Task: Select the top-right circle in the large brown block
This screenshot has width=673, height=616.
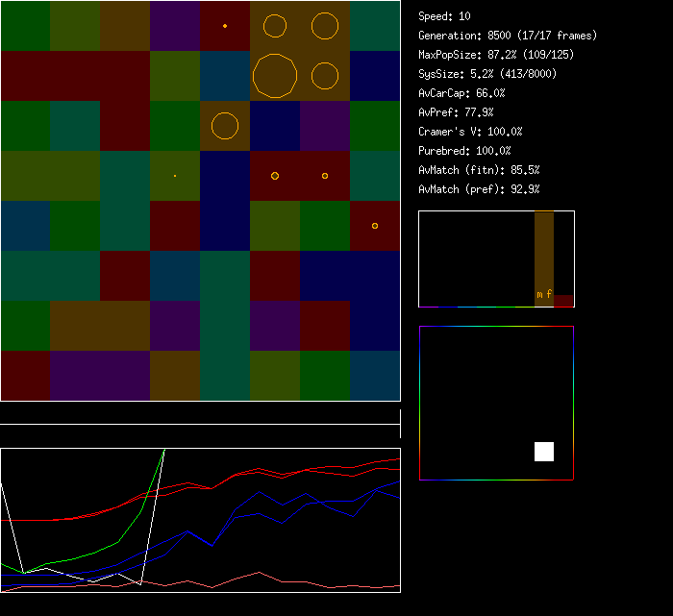Action: coord(325,26)
